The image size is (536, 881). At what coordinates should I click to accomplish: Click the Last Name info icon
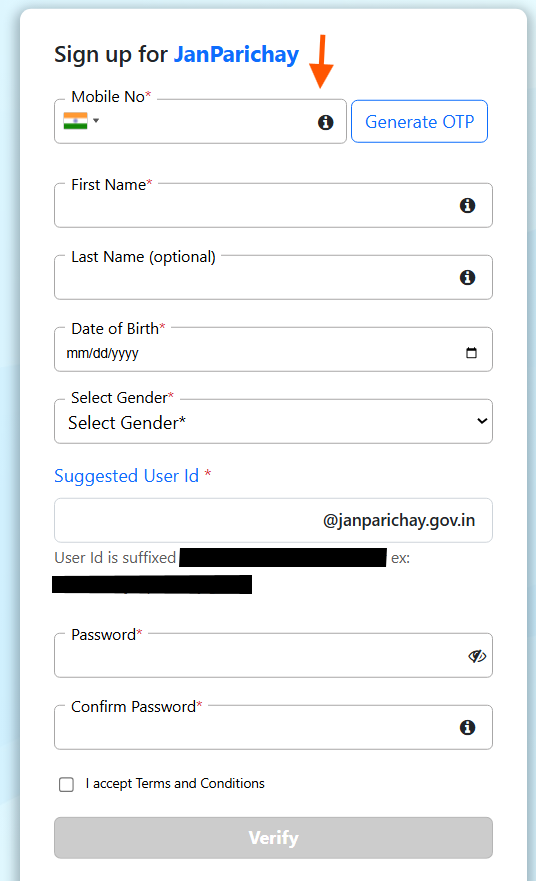[x=467, y=278]
